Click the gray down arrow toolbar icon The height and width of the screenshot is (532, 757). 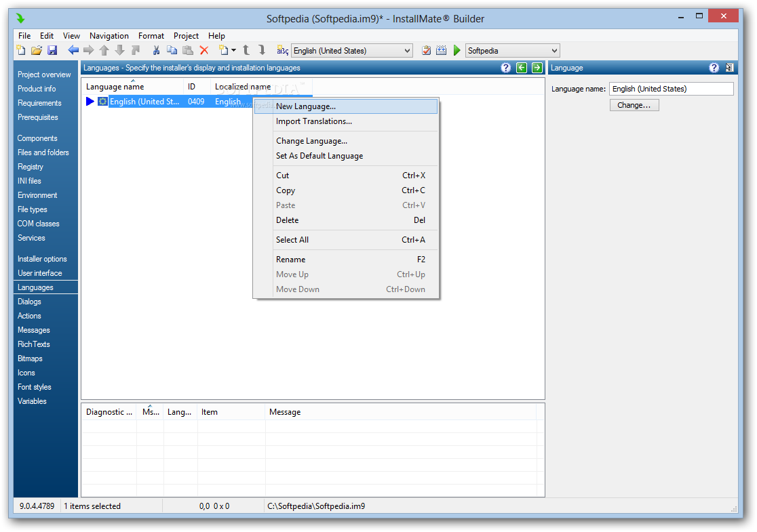(x=120, y=50)
